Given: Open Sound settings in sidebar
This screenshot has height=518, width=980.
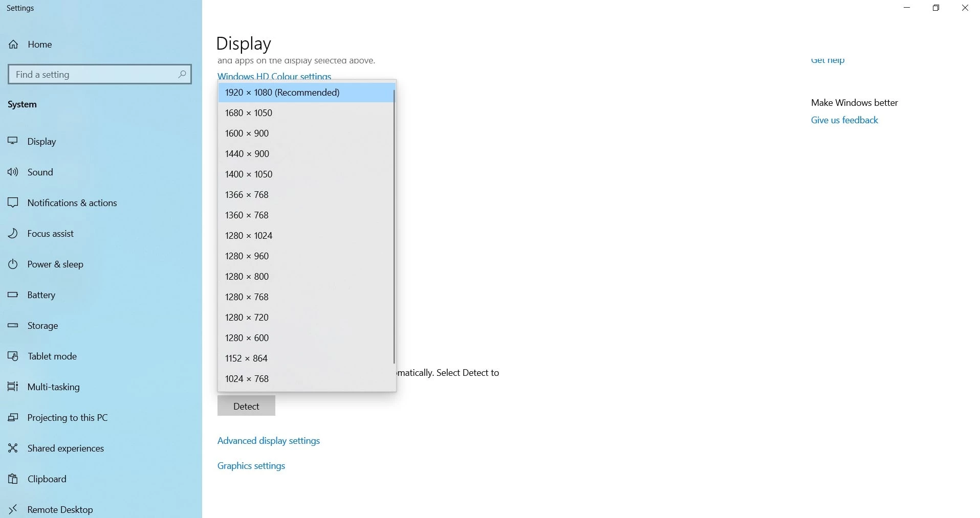Looking at the screenshot, I should (101, 172).
